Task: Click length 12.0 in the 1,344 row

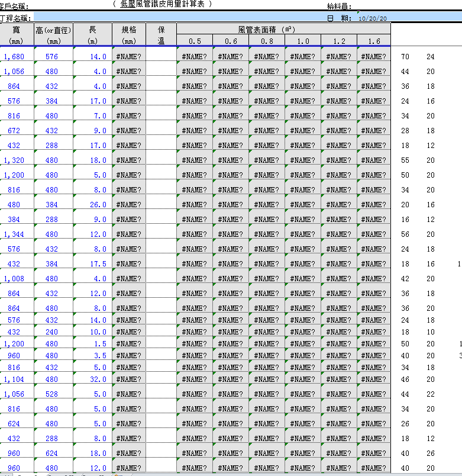Action: [x=92, y=231]
